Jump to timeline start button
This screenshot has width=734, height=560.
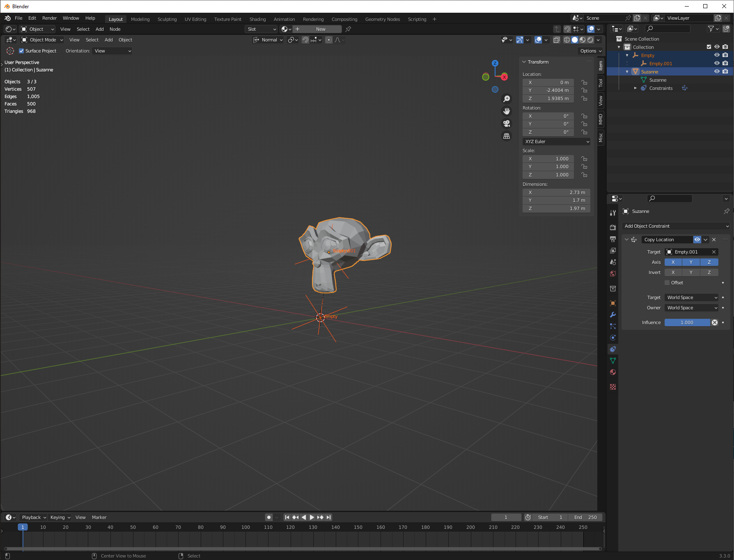(287, 517)
